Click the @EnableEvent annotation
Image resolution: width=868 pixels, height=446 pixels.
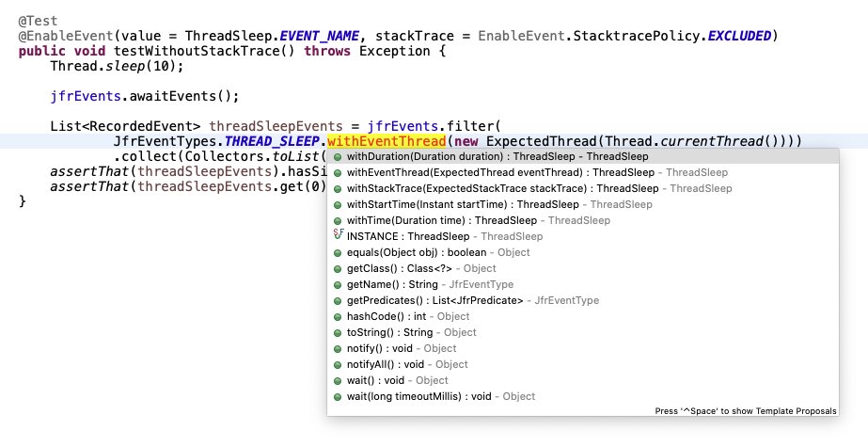[66, 36]
